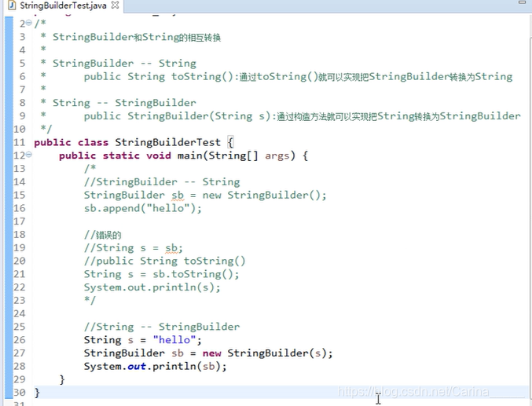Screen dimensions: 532x406
Task: Click 'String s = sb.toString();' on line 21
Action: [162, 274]
